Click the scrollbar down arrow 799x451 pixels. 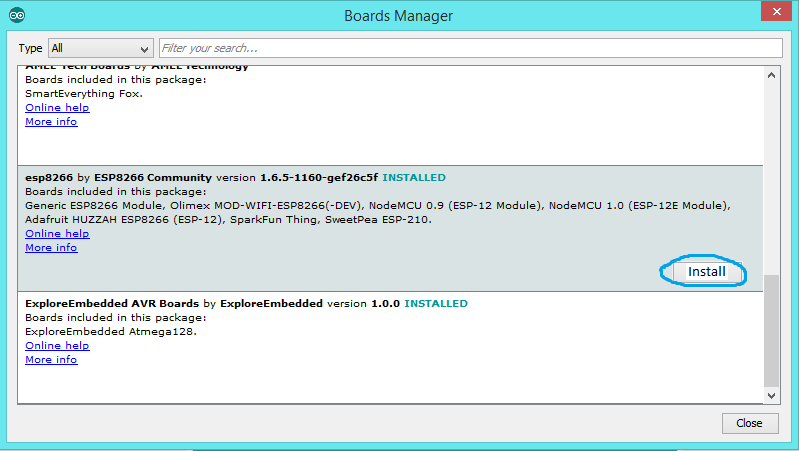click(771, 396)
